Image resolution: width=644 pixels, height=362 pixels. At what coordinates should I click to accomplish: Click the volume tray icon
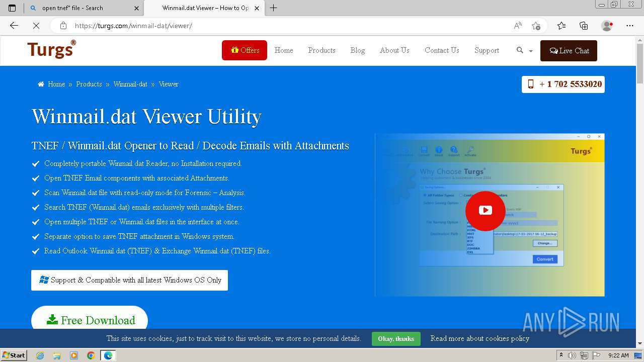[x=572, y=355]
